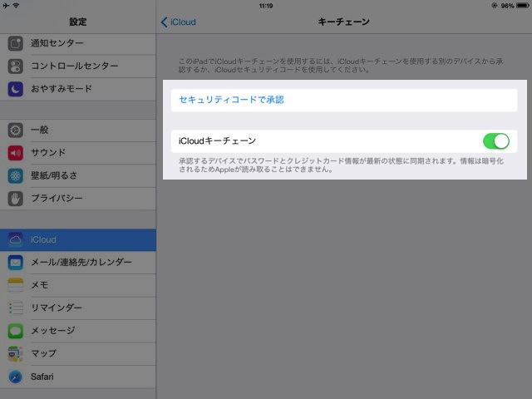Tap the airplane mode status icon
The width and height of the screenshot is (532, 399).
(6, 6)
